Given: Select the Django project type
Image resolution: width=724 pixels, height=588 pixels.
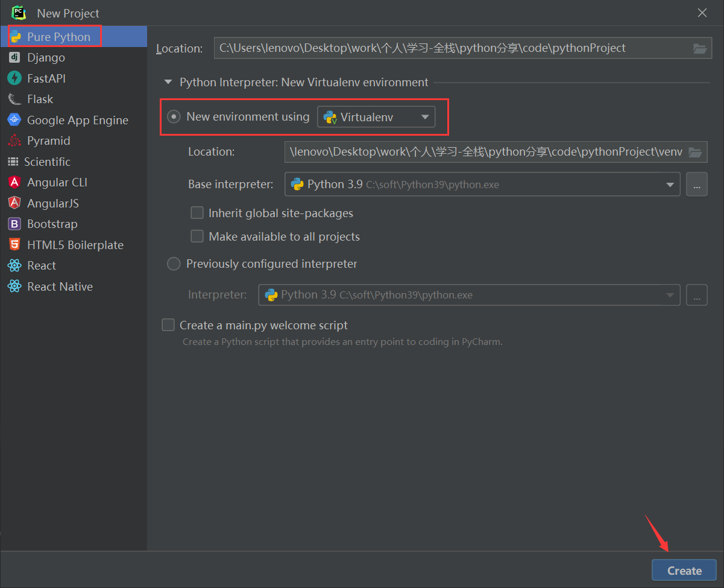Looking at the screenshot, I should 74,57.
